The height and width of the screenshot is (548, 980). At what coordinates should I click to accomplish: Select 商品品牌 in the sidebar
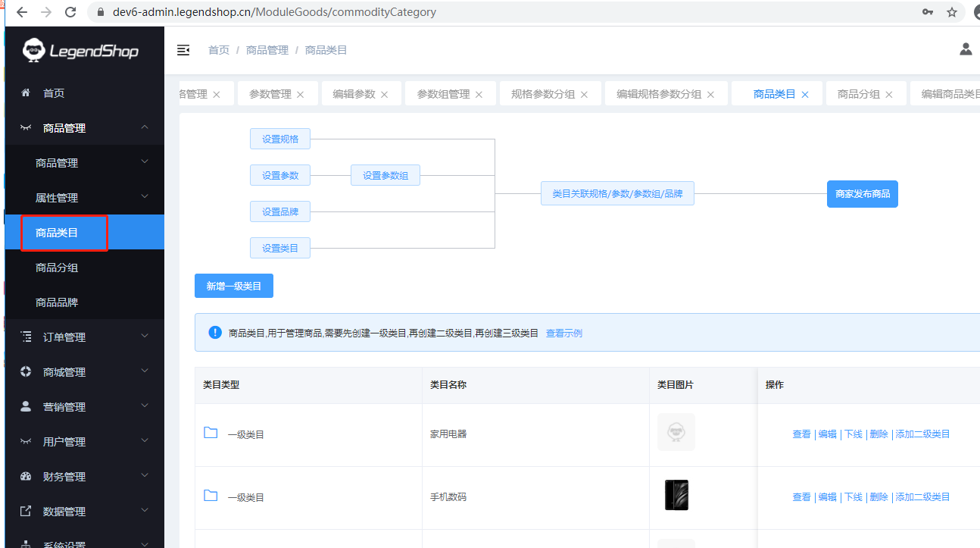coord(57,302)
